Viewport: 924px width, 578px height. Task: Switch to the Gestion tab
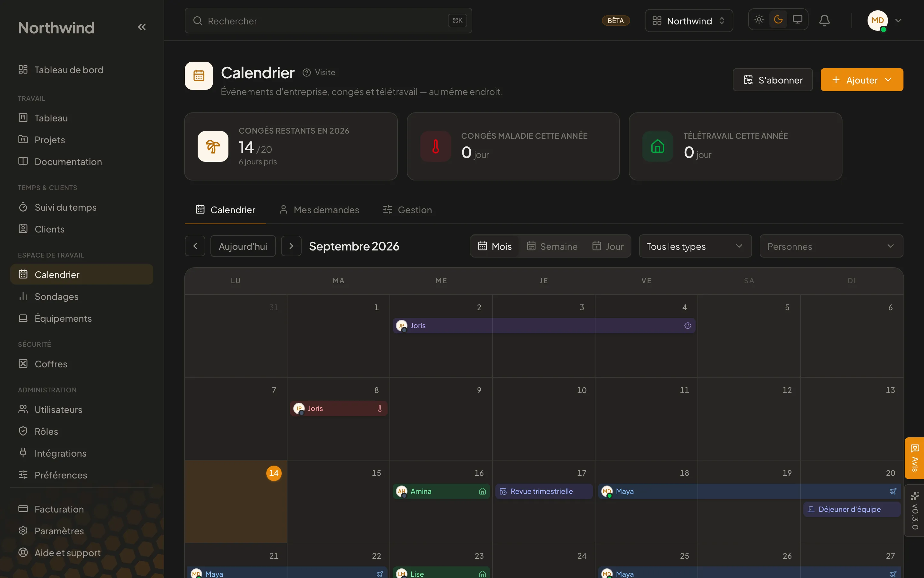click(407, 210)
